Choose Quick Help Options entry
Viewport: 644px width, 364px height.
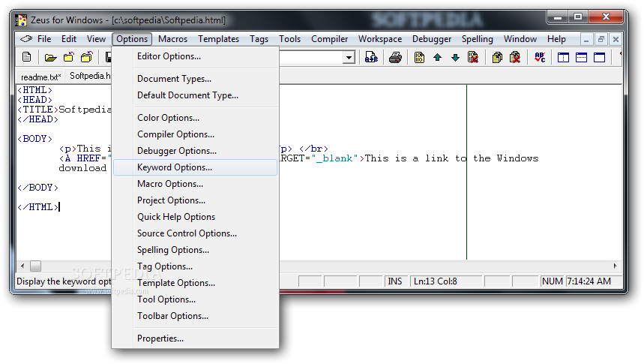[196, 217]
